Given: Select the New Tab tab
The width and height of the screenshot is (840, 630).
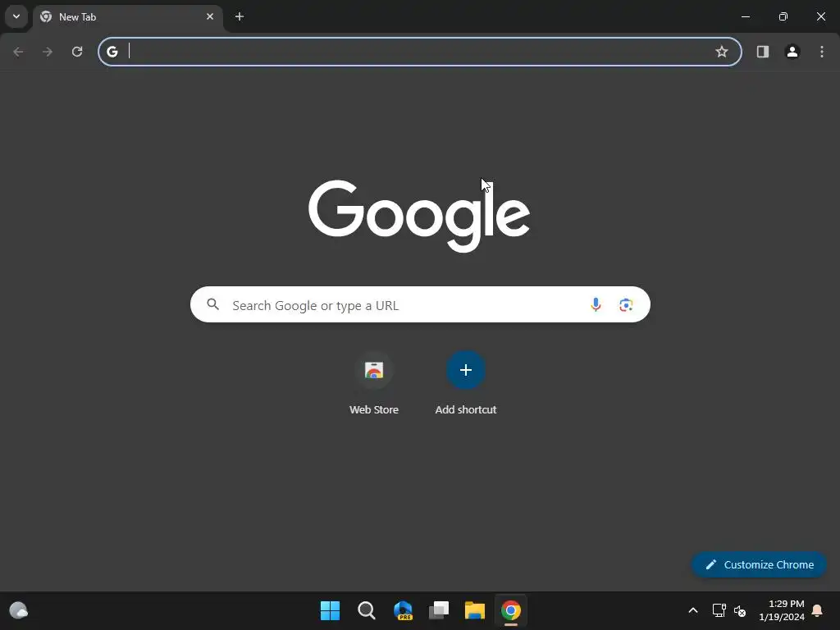Looking at the screenshot, I should (x=127, y=17).
